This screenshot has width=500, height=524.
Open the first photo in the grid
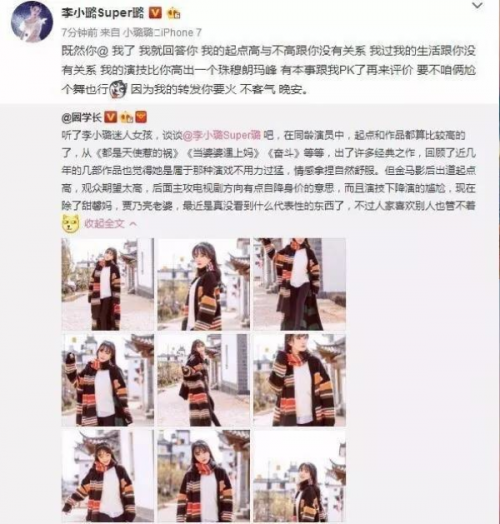[108, 284]
